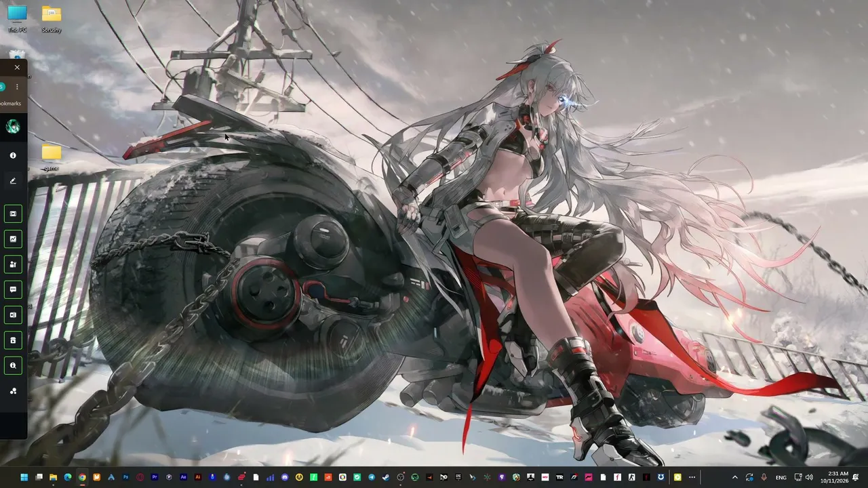Open Photoshop from the taskbar
868x488 pixels.
125,477
